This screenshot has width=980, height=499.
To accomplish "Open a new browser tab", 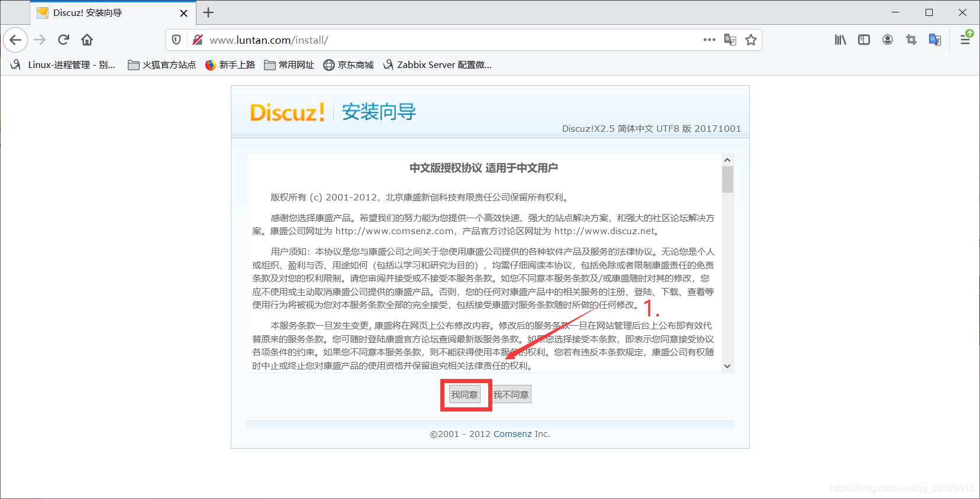I will coord(208,12).
